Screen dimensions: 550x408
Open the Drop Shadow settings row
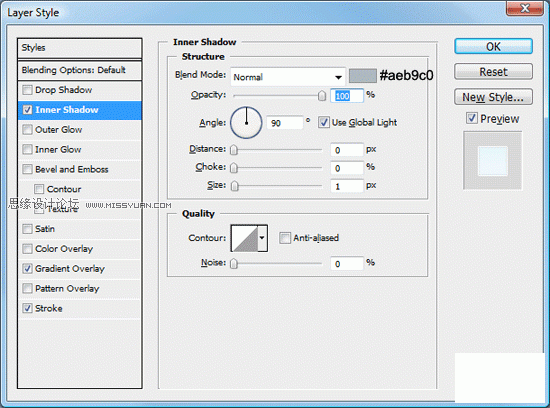tap(80, 90)
